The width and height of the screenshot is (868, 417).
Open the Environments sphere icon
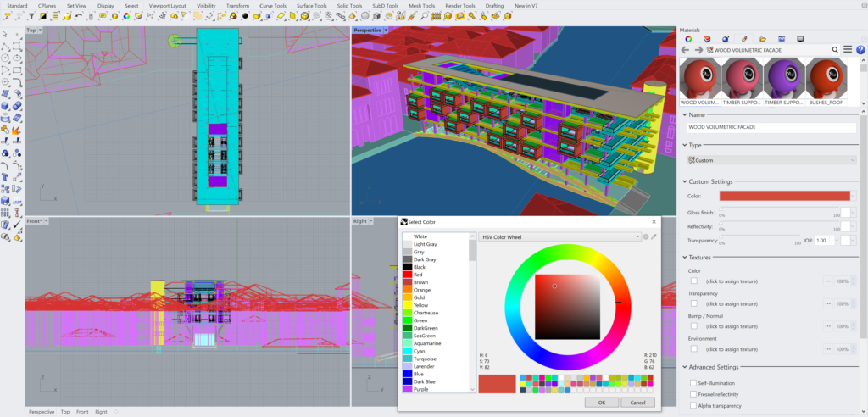726,39
